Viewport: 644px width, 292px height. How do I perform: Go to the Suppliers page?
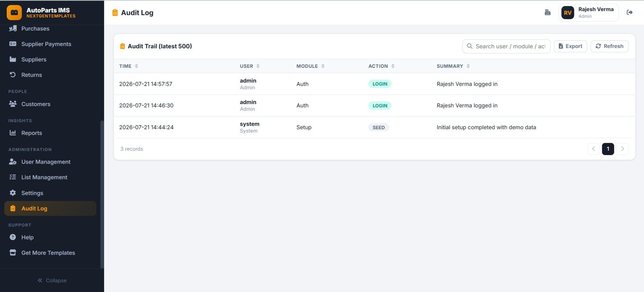(50, 59)
